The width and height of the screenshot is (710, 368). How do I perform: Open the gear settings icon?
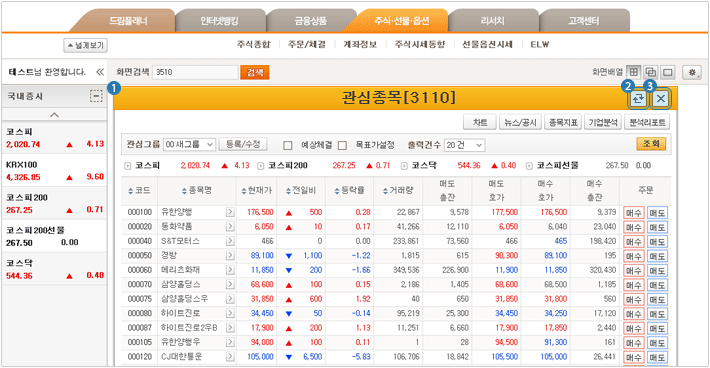coord(692,72)
